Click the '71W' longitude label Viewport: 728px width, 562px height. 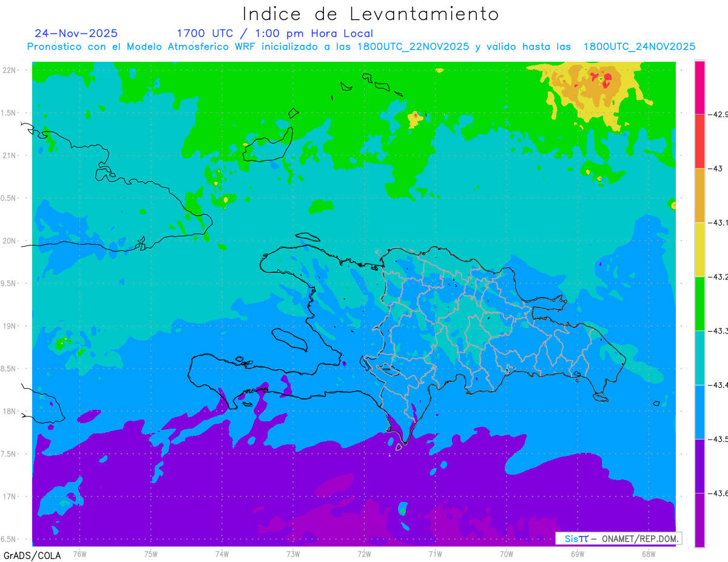tap(435, 554)
